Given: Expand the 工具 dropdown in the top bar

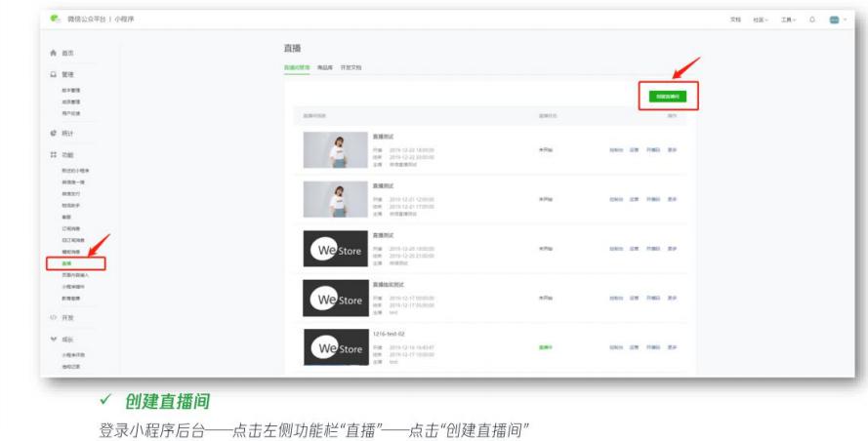Looking at the screenshot, I should (787, 20).
